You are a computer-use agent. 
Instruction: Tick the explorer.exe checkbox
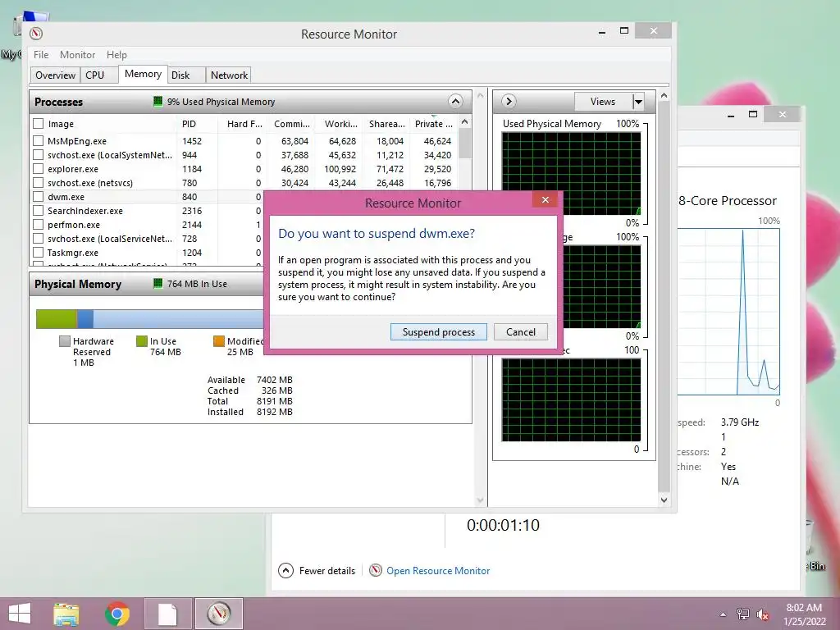(x=38, y=169)
